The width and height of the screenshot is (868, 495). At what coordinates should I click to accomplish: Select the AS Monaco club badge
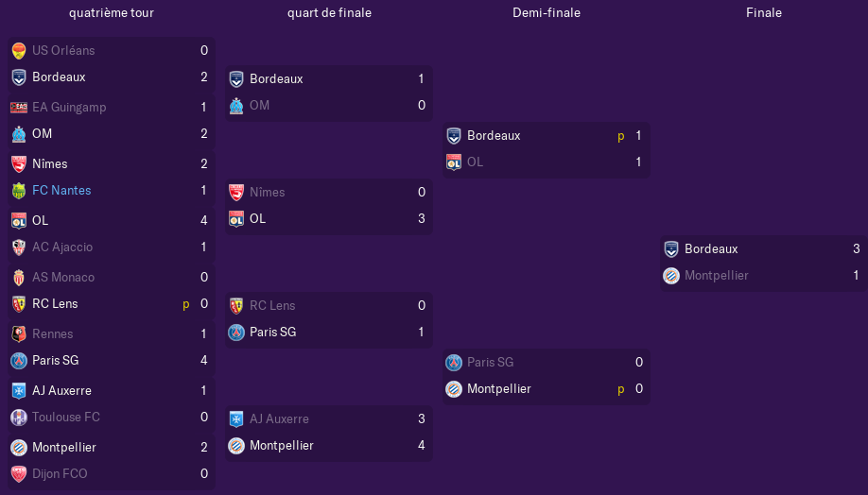[x=19, y=277]
